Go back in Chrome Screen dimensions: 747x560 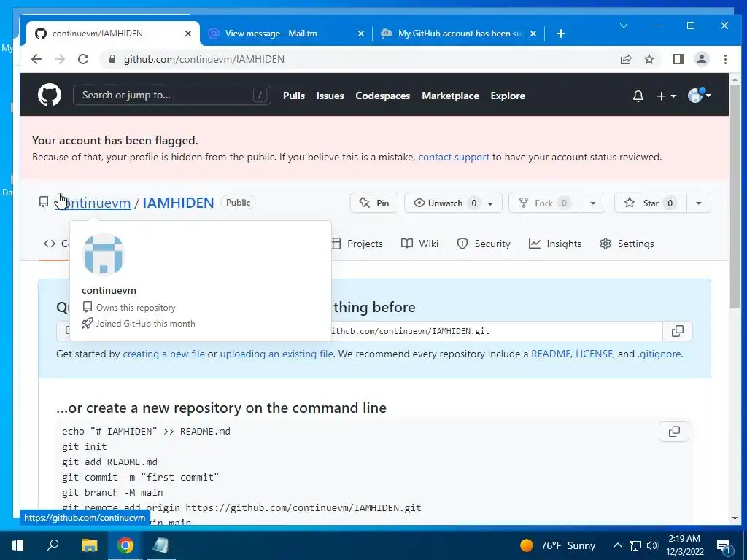(x=36, y=59)
